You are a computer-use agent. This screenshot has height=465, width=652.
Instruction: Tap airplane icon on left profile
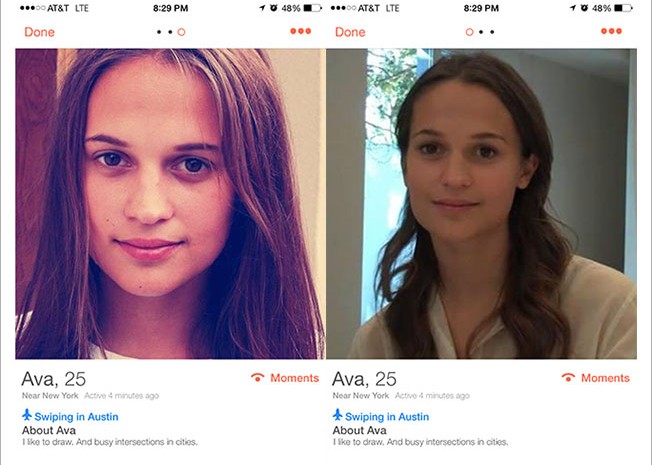[27, 415]
